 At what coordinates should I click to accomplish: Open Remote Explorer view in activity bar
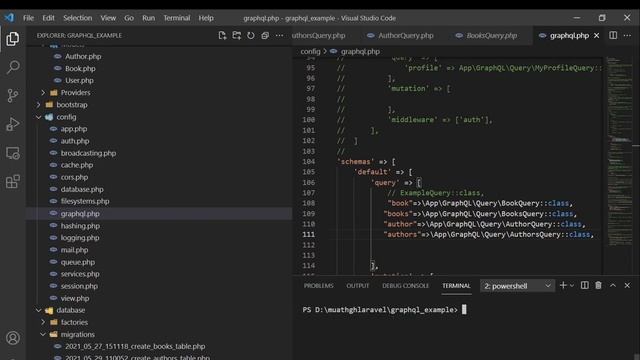[13, 153]
